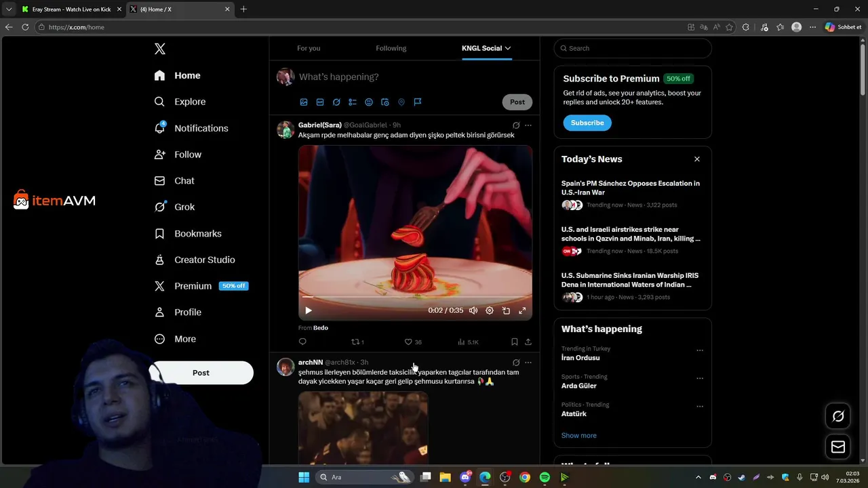Image resolution: width=868 pixels, height=488 pixels.
Task: Open archNN profile name link
Action: (x=311, y=363)
